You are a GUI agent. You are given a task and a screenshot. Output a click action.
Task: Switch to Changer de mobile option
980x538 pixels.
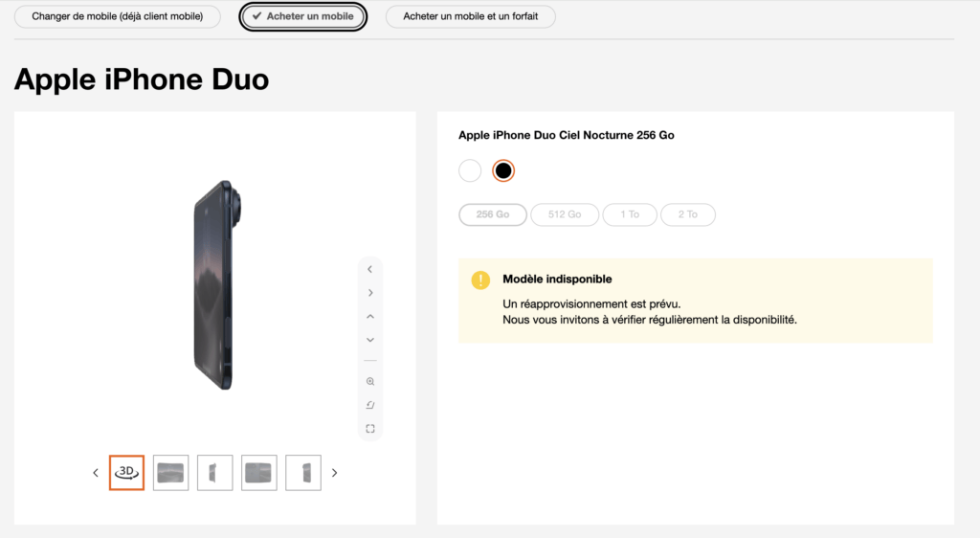coord(118,16)
